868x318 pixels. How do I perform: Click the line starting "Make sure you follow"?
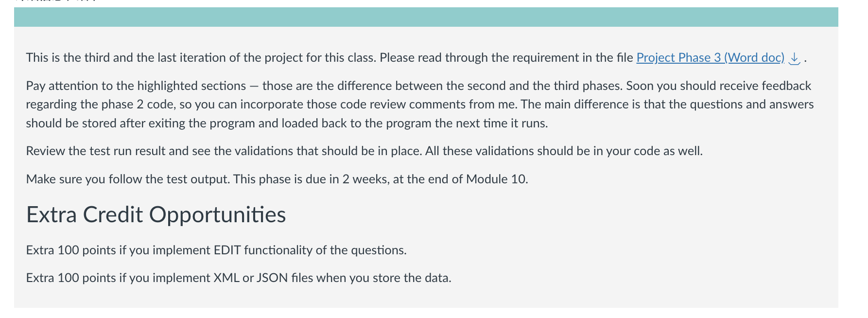coord(277,179)
